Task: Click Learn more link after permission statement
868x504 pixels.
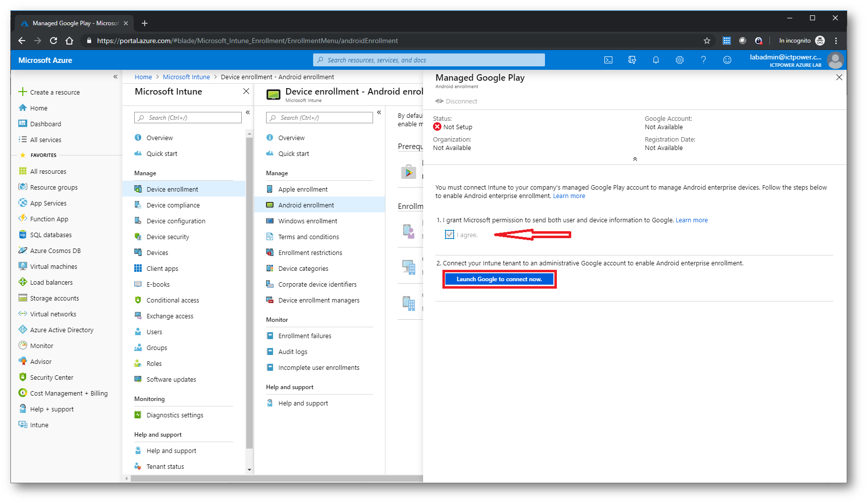Action: click(x=692, y=220)
